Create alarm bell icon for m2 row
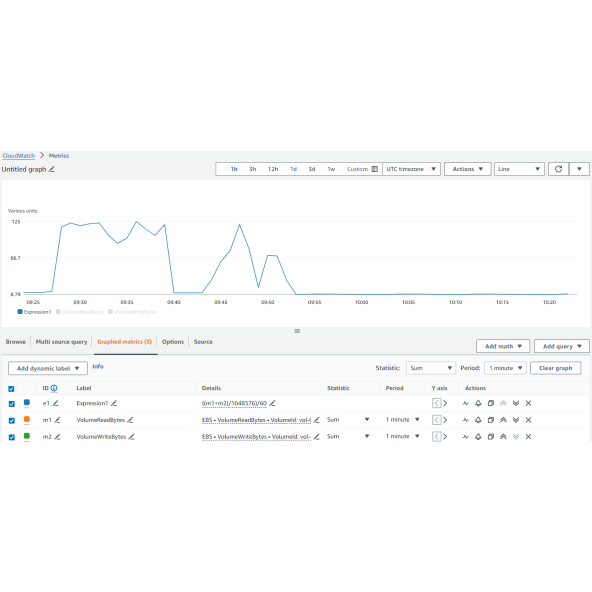 478,436
